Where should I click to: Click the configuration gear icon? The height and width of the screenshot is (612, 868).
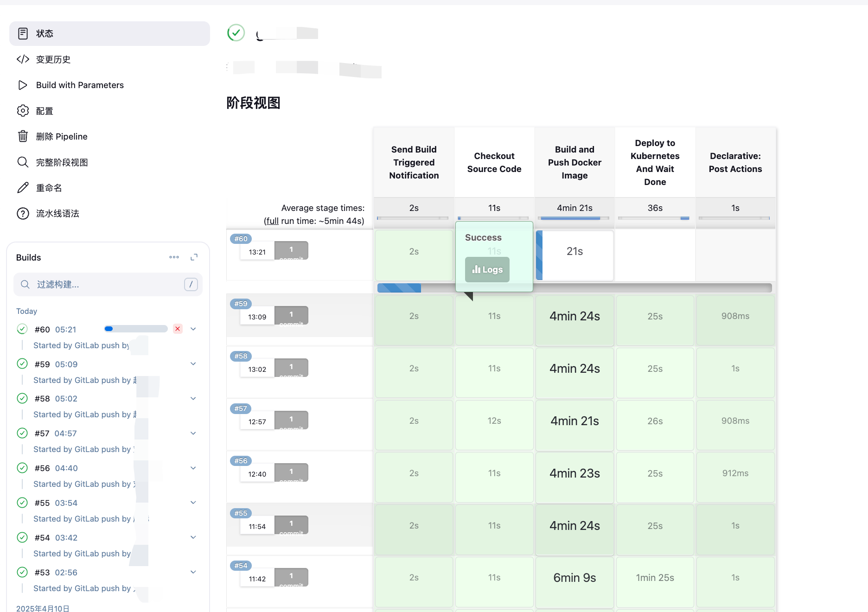click(23, 111)
